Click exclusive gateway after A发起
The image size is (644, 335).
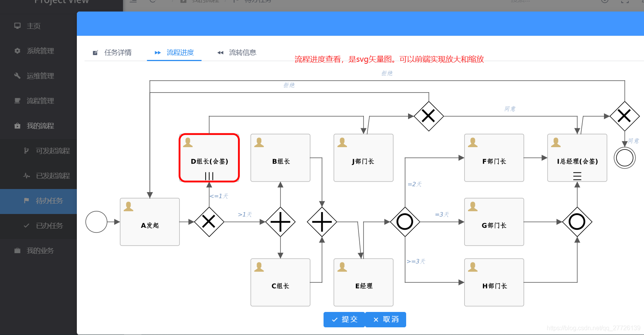pyautogui.click(x=209, y=222)
